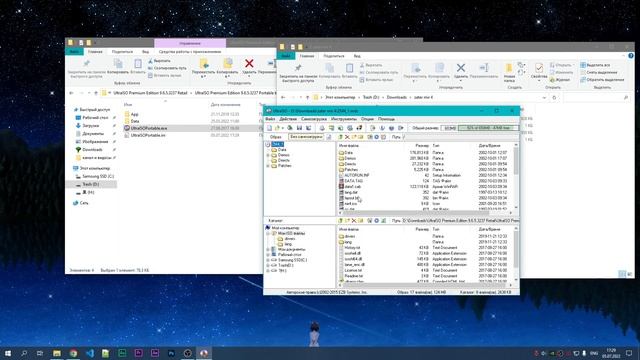
Task: Open the Инструменты menu in UltraISO
Action: [x=344, y=119]
